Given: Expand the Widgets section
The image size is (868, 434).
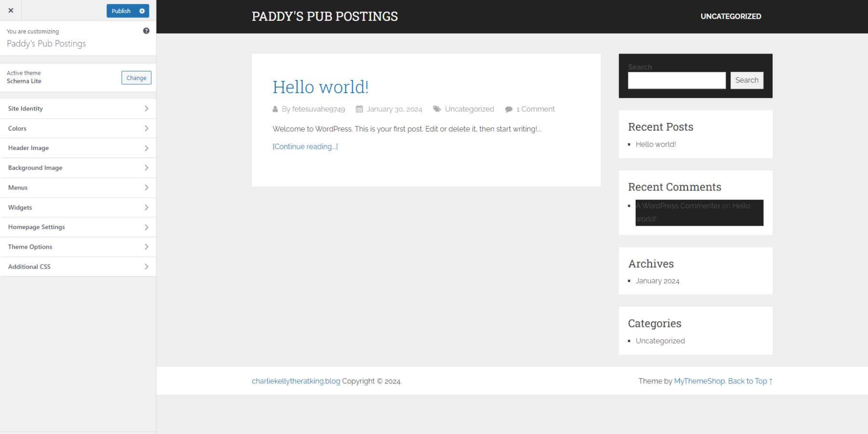Looking at the screenshot, I should pos(78,207).
